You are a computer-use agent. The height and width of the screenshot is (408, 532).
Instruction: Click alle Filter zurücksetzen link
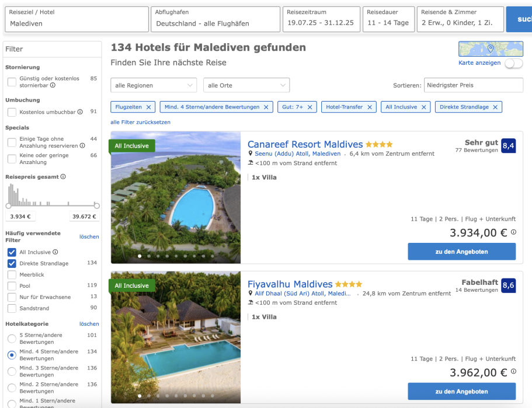pyautogui.click(x=141, y=122)
